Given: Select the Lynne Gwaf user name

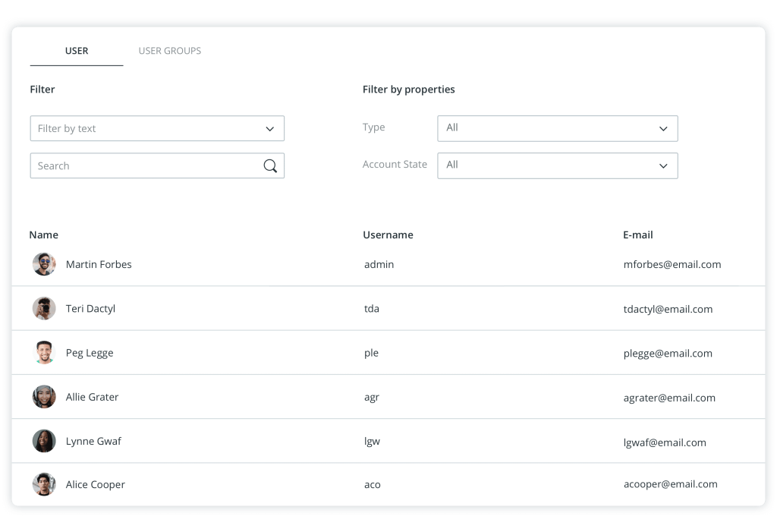Looking at the screenshot, I should tap(93, 441).
